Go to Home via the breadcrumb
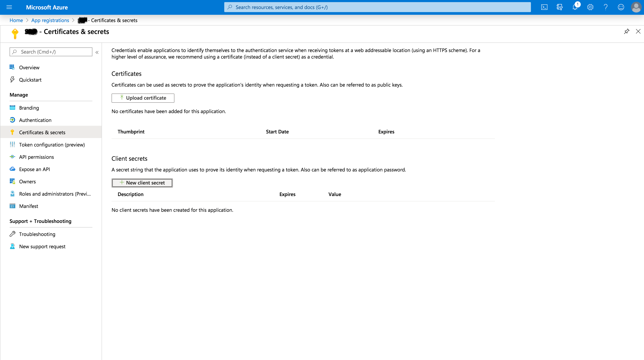The width and height of the screenshot is (644, 360). click(x=16, y=20)
